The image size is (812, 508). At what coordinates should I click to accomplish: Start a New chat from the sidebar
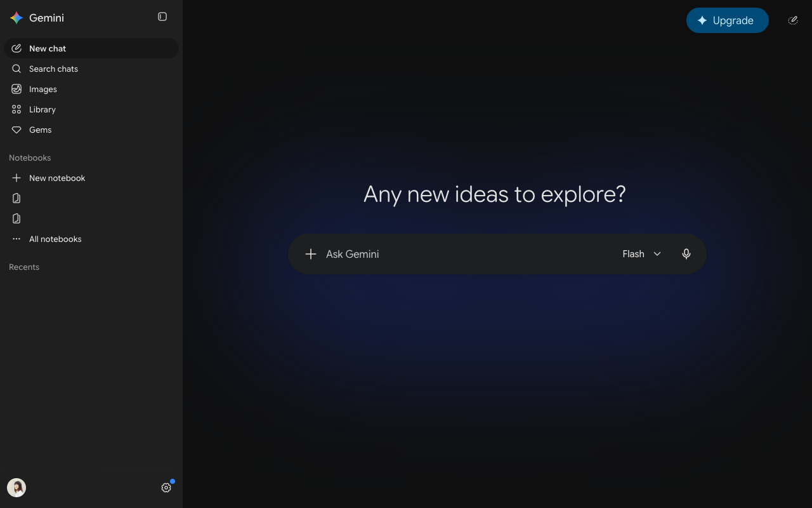(91, 48)
